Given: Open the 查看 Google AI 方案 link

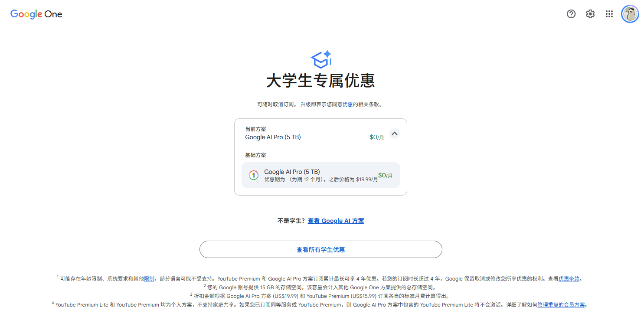Looking at the screenshot, I should pyautogui.click(x=336, y=221).
